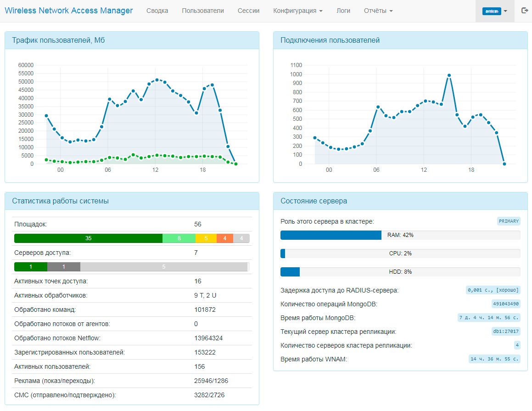Click the Трафик пользователей panel header

point(132,40)
